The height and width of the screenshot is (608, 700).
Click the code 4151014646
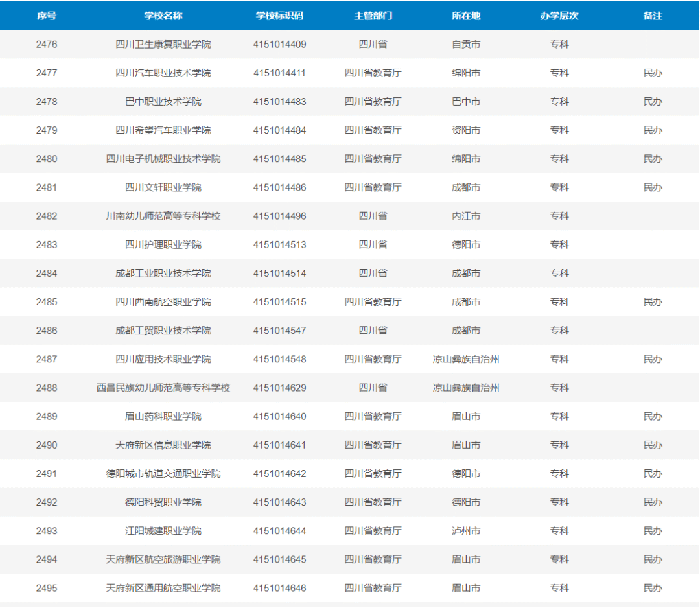click(279, 588)
